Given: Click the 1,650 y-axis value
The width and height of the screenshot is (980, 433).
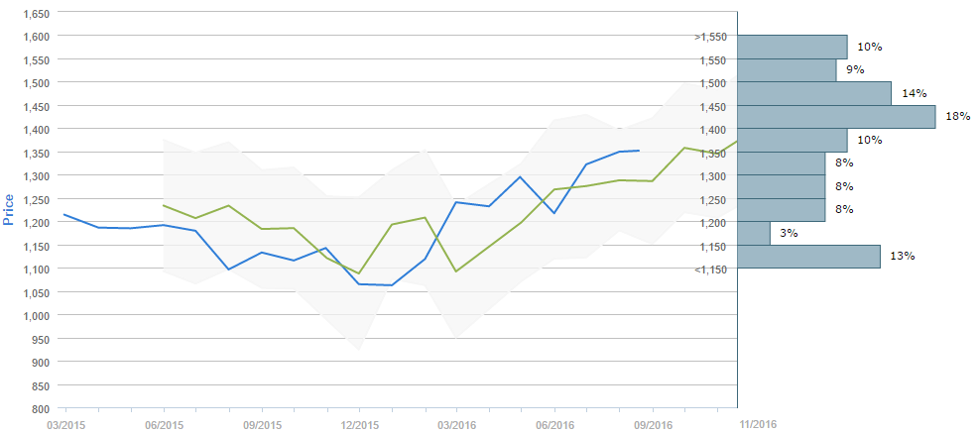Looking at the screenshot, I should point(36,13).
